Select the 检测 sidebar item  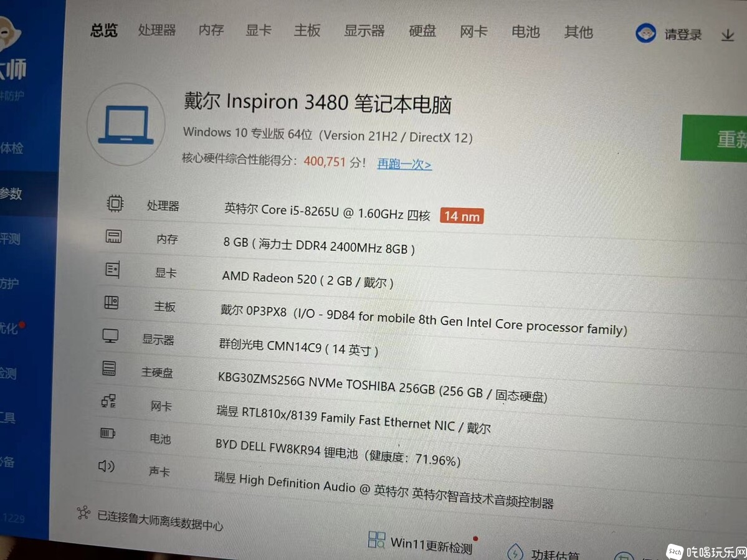coord(8,373)
